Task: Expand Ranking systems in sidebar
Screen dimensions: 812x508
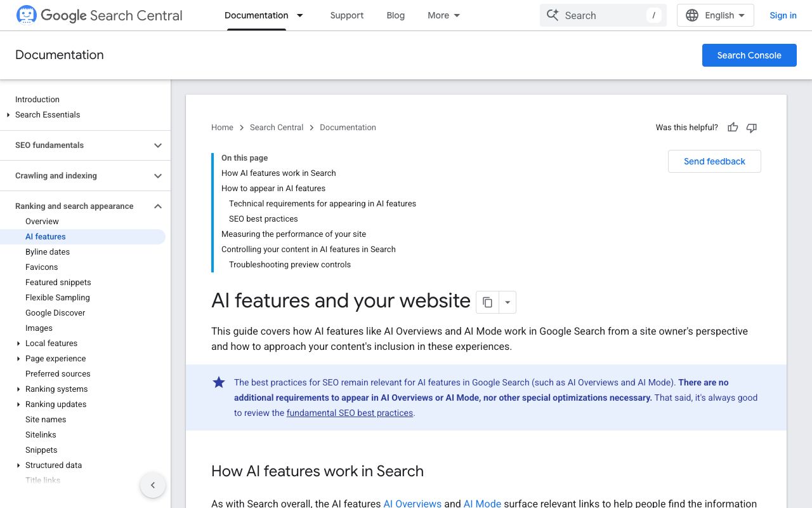Action: (18, 389)
